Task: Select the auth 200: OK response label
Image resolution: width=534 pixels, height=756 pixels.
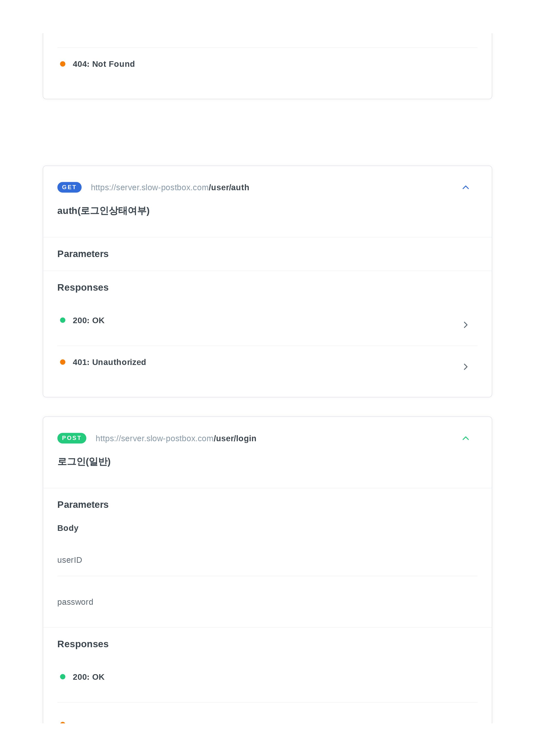Action: tap(89, 320)
